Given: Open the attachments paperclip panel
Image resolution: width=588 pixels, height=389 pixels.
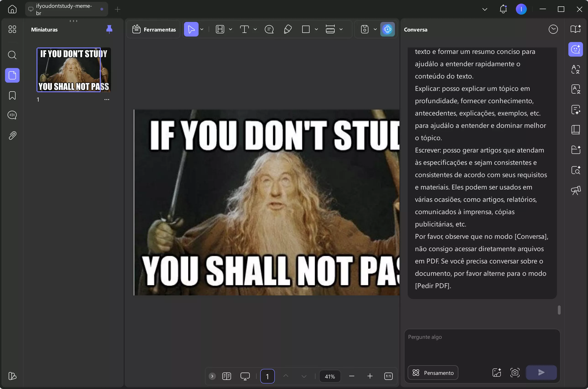Looking at the screenshot, I should point(12,135).
